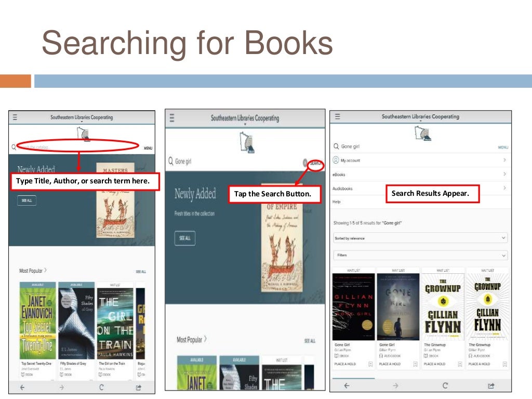The image size is (532, 399).
Task: Go back using the arrow in left screen's bottom bar
Action: 22,387
